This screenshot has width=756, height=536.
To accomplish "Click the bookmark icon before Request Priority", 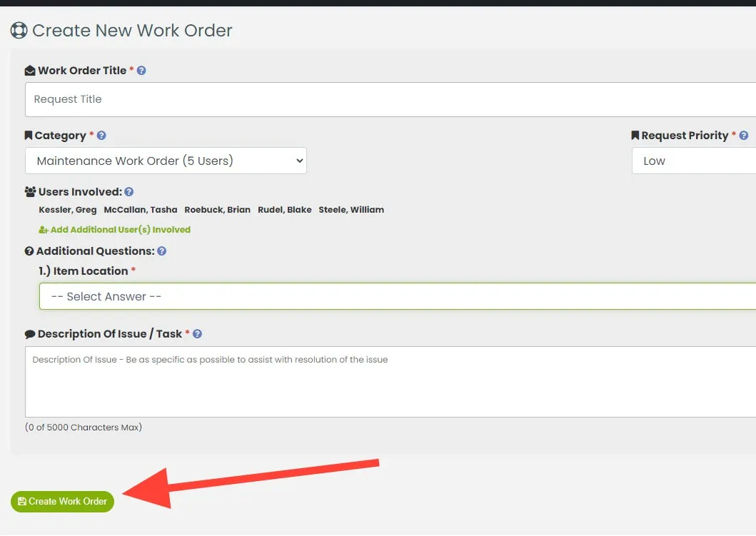I will [x=635, y=136].
